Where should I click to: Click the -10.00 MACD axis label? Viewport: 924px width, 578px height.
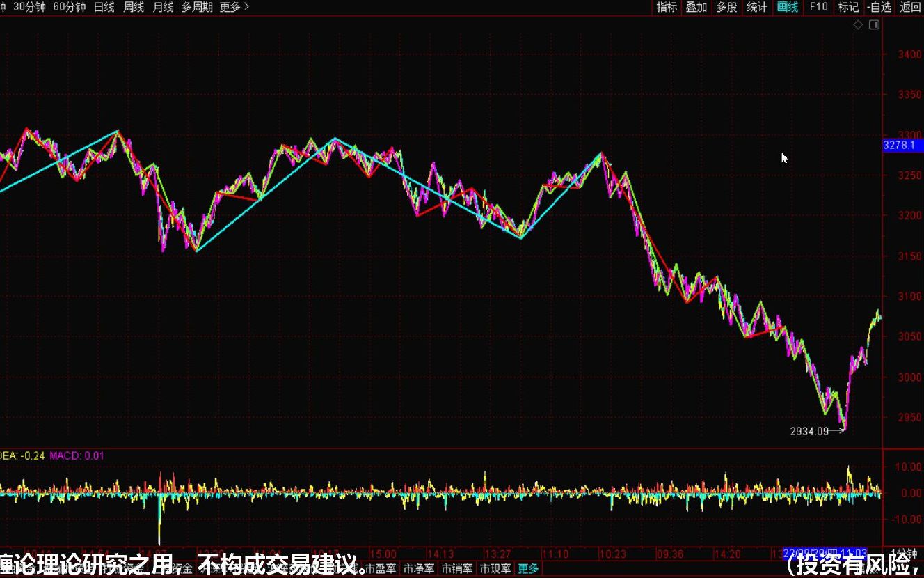906,519
